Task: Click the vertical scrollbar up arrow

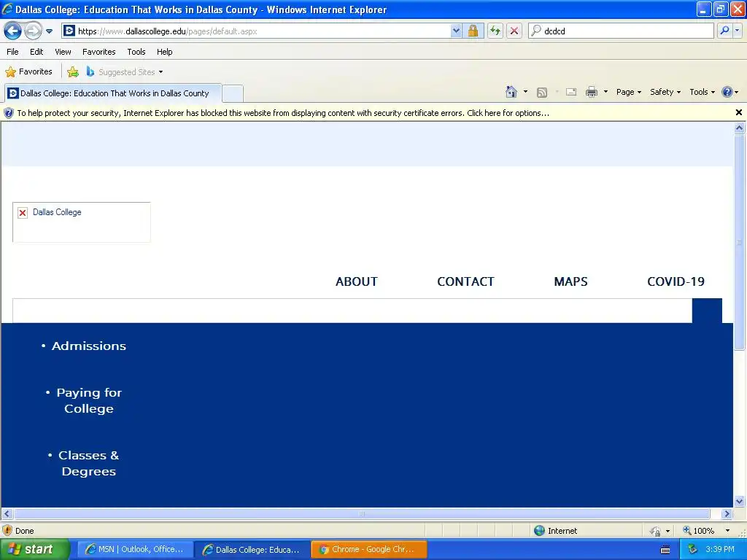Action: (x=740, y=128)
